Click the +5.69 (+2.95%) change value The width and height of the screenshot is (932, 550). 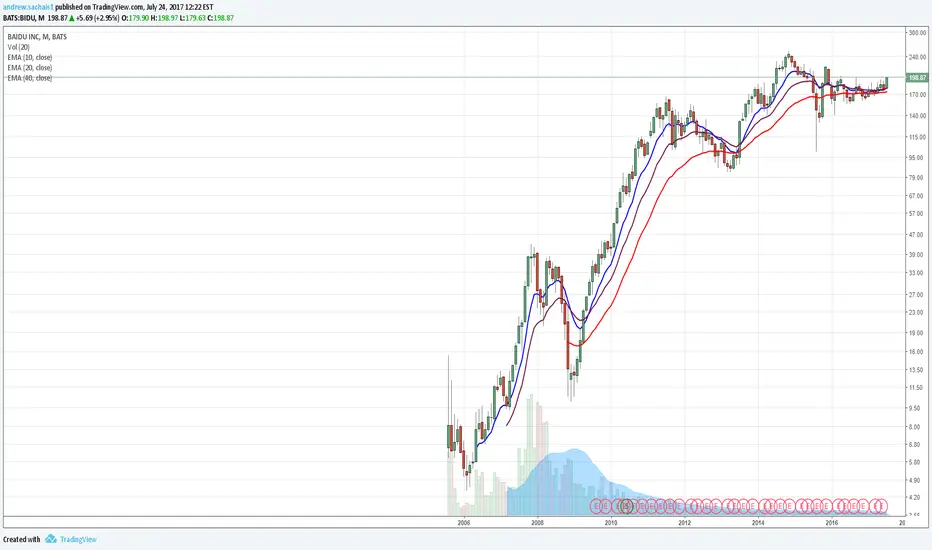(98, 18)
